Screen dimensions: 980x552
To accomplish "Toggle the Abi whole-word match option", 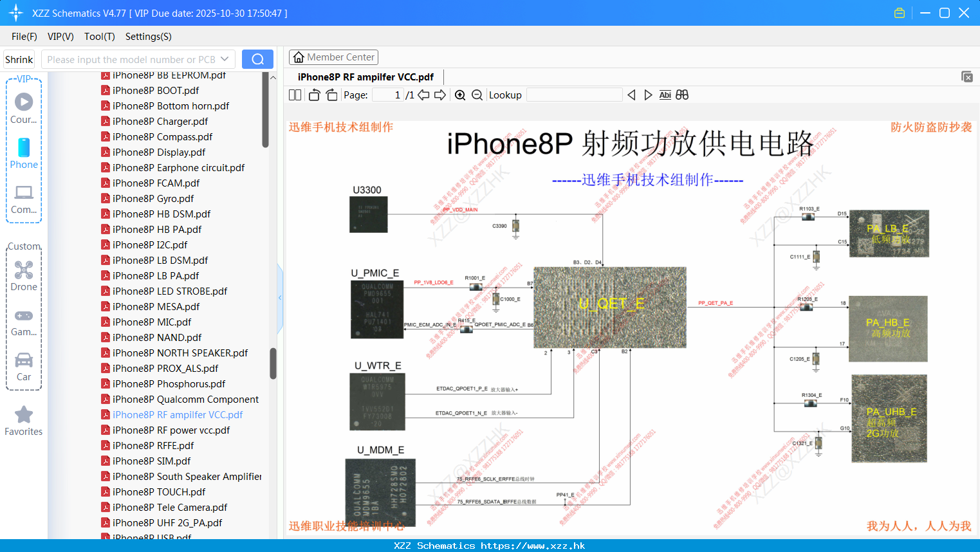I will tap(665, 95).
